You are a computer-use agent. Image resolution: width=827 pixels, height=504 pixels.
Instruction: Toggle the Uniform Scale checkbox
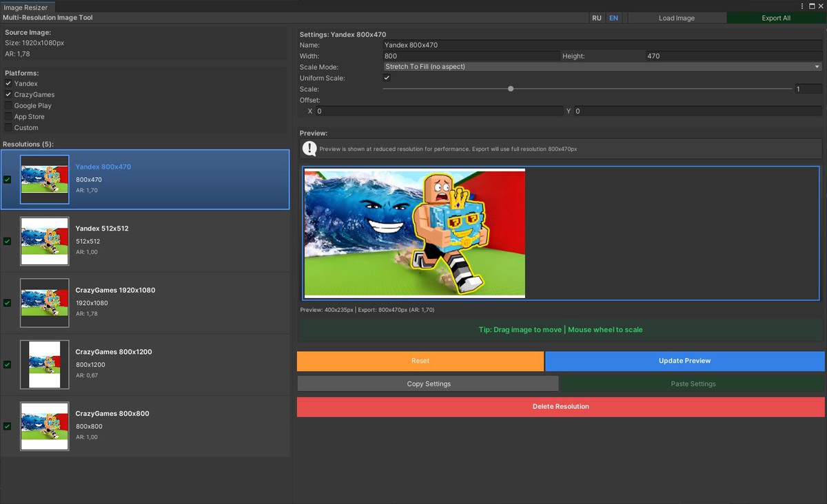click(387, 78)
